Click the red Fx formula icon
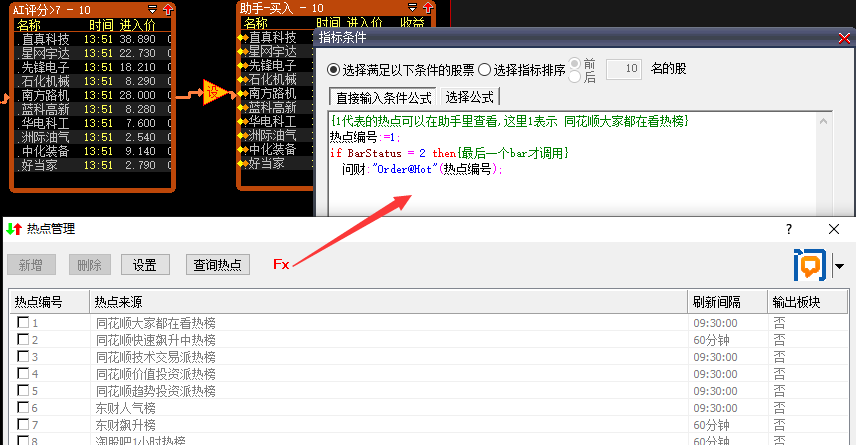This screenshot has width=856, height=445. coord(281,265)
